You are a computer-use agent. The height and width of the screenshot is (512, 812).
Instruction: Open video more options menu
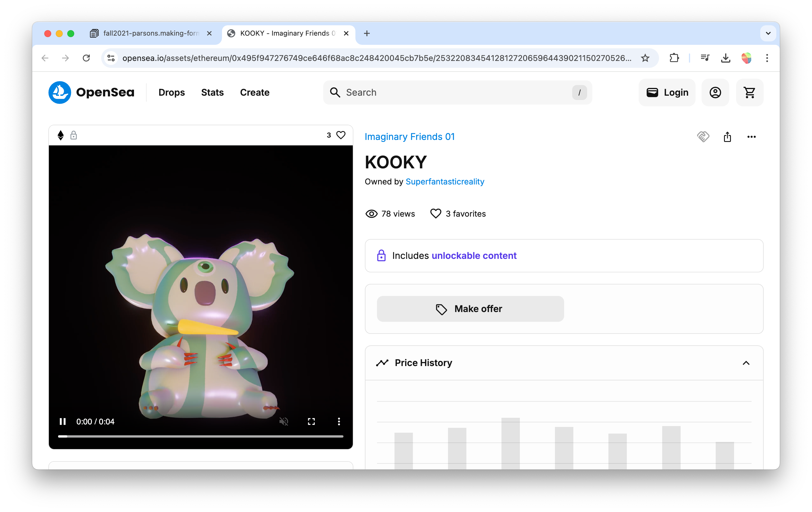[339, 421]
